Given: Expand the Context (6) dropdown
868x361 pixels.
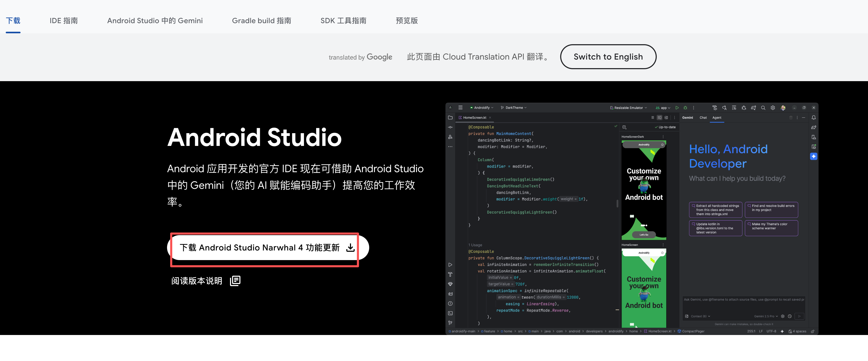Looking at the screenshot, I should [700, 316].
